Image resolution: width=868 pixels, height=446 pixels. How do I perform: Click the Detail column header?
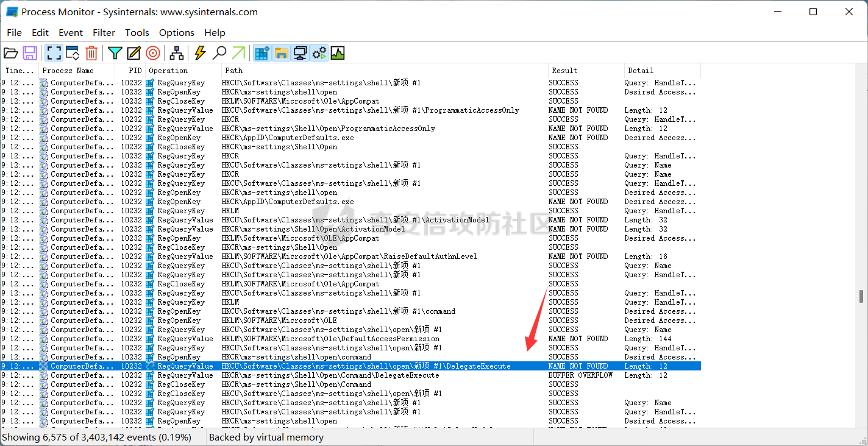pyautogui.click(x=663, y=71)
